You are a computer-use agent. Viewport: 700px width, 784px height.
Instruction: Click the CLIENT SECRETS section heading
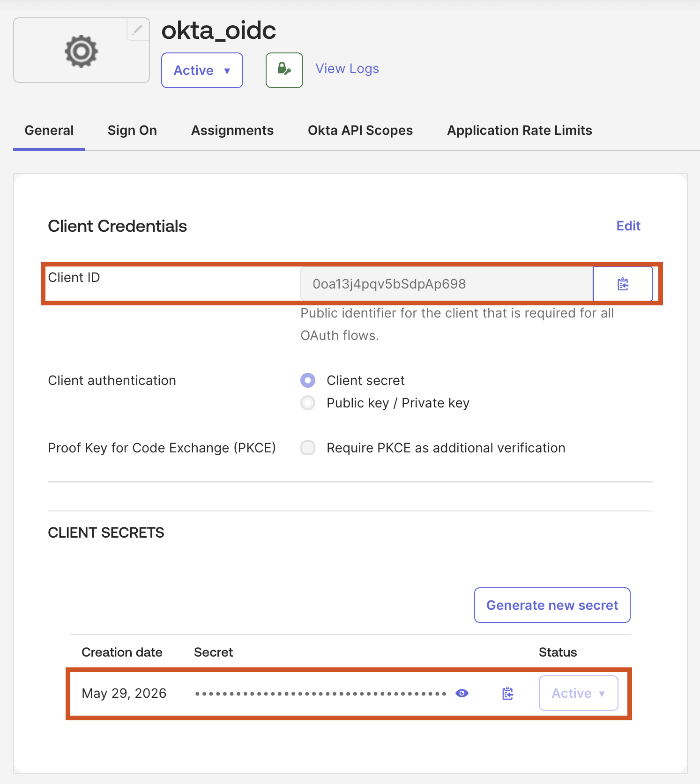click(x=106, y=533)
